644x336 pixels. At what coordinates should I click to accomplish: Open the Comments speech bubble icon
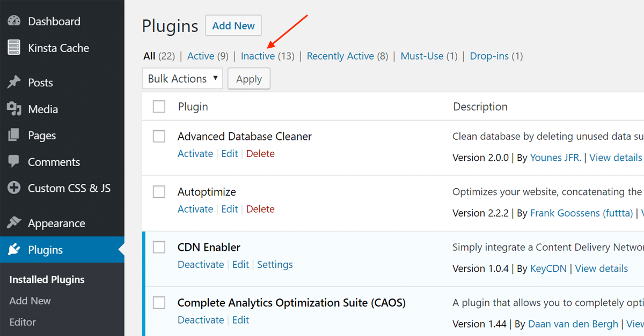[14, 162]
